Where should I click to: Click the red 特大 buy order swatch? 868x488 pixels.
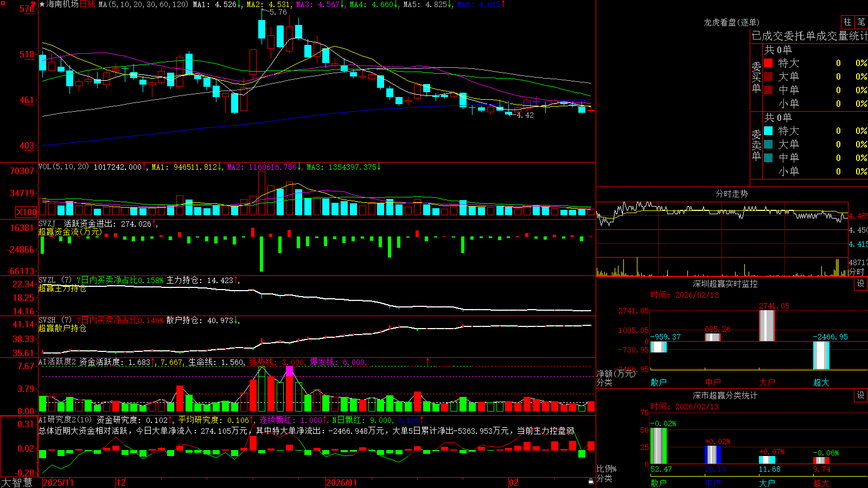pyautogui.click(x=768, y=63)
